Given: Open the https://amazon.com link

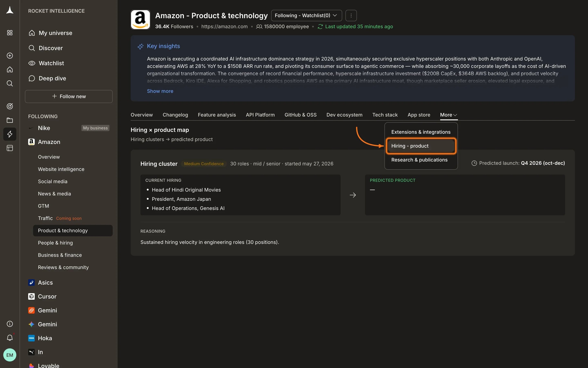Looking at the screenshot, I should (x=224, y=27).
